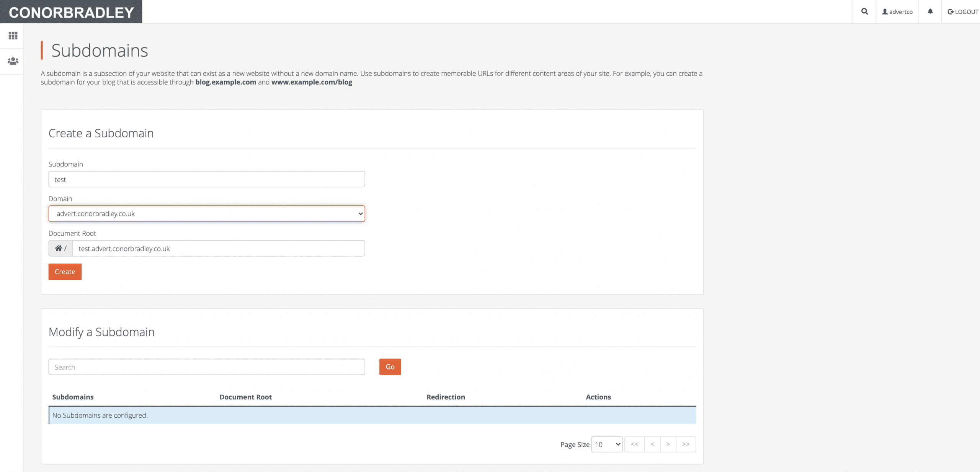Click the bold blog.example.com text
Image resolution: width=980 pixels, height=472 pixels.
(226, 82)
